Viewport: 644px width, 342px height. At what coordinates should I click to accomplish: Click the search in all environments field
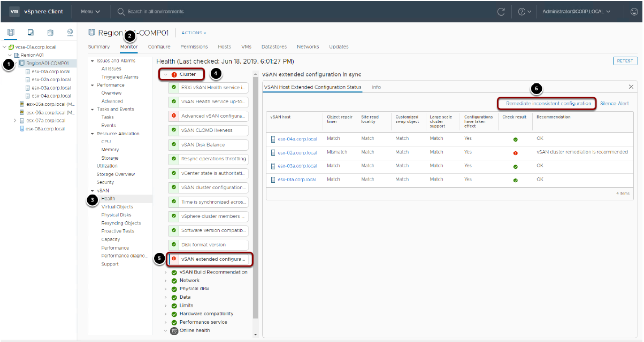click(x=155, y=11)
